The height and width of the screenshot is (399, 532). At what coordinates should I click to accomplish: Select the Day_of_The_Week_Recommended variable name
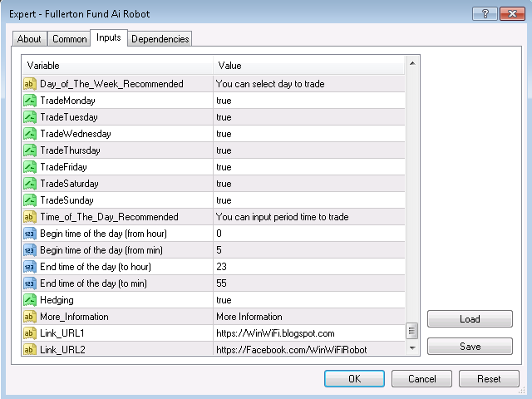pyautogui.click(x=111, y=84)
